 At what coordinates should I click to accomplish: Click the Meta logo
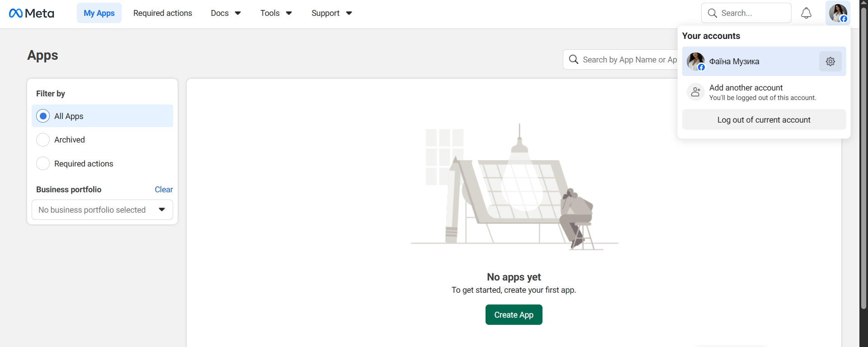pos(32,13)
